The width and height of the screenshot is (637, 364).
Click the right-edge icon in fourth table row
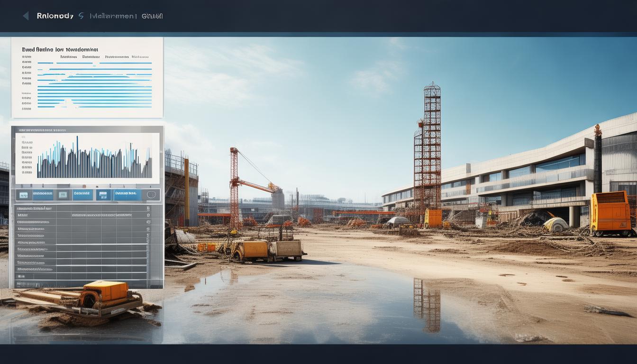148,228
